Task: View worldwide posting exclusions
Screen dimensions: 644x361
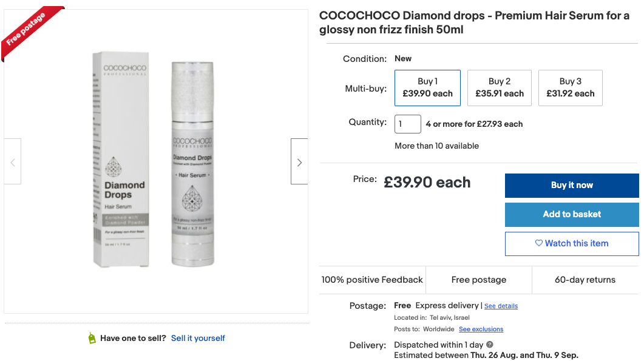Action: (x=481, y=329)
